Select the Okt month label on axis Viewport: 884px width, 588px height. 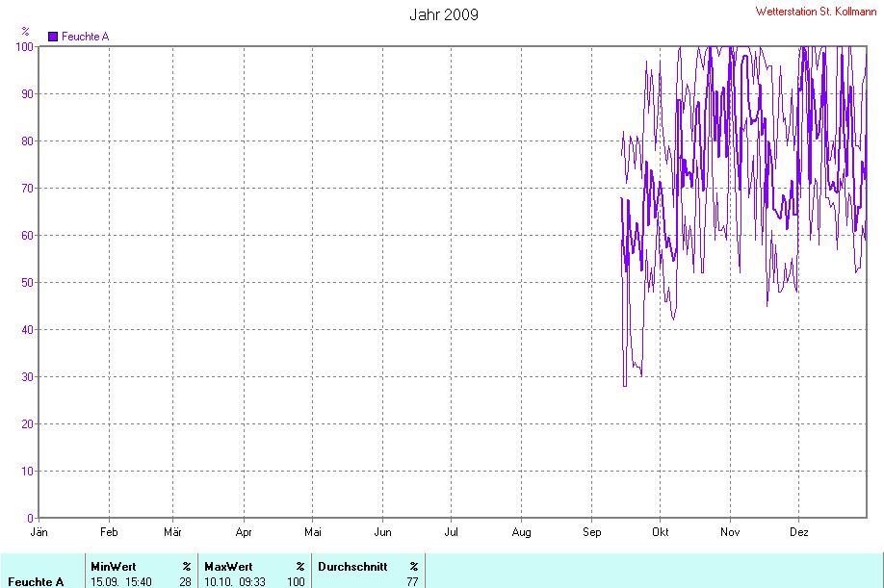(661, 531)
